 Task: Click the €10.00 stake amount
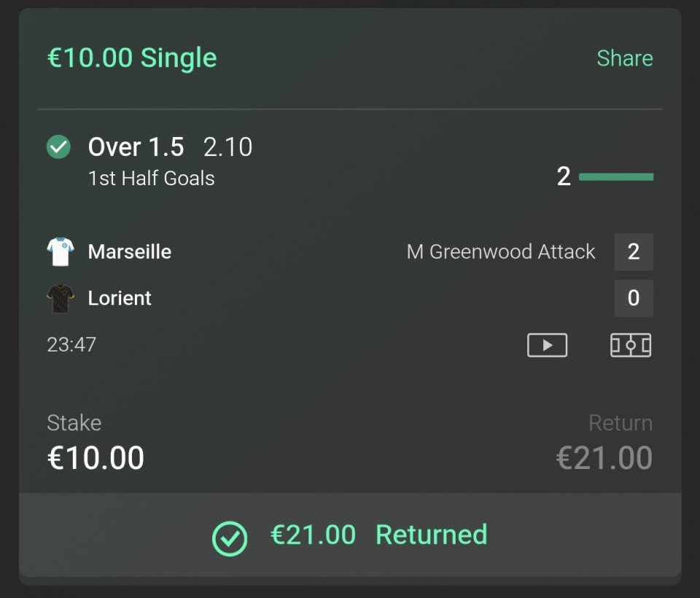pyautogui.click(x=96, y=458)
